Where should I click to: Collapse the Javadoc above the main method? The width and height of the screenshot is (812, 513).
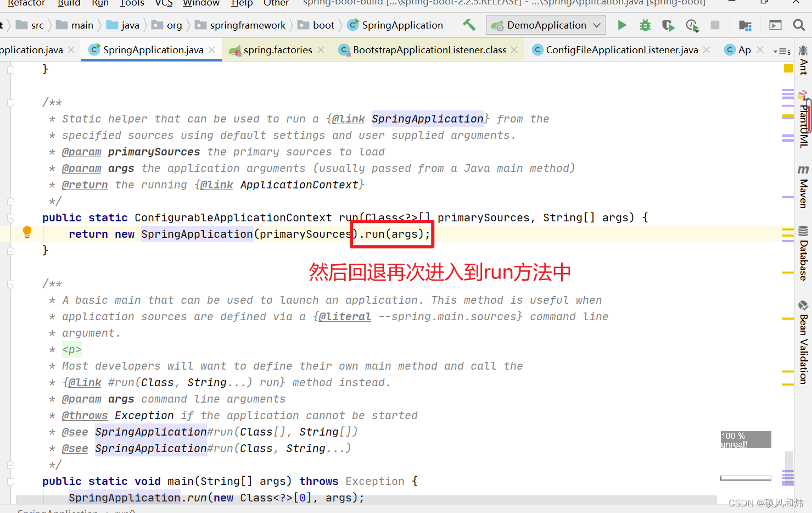(10, 284)
